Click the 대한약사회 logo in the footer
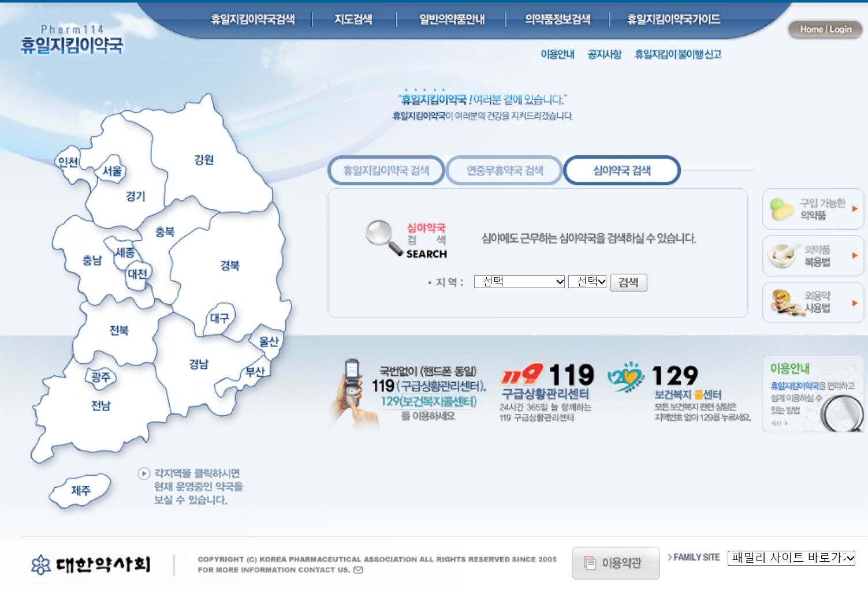The width and height of the screenshot is (868, 590). [91, 564]
